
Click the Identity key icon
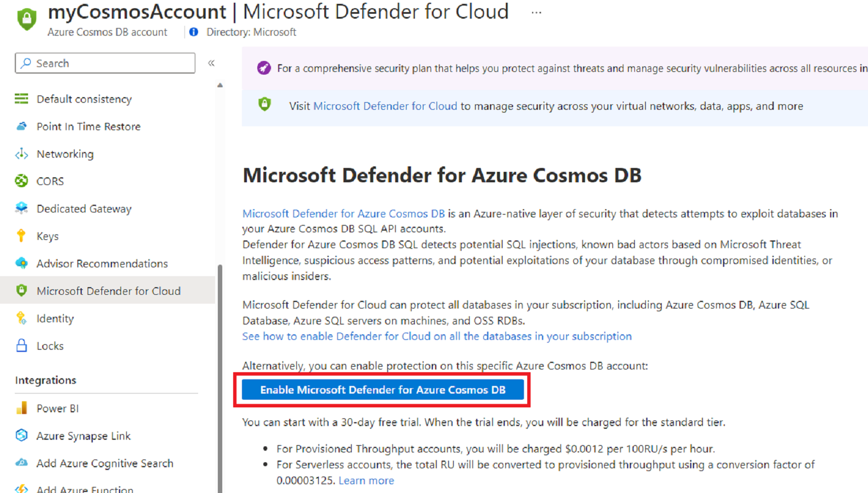(21, 318)
